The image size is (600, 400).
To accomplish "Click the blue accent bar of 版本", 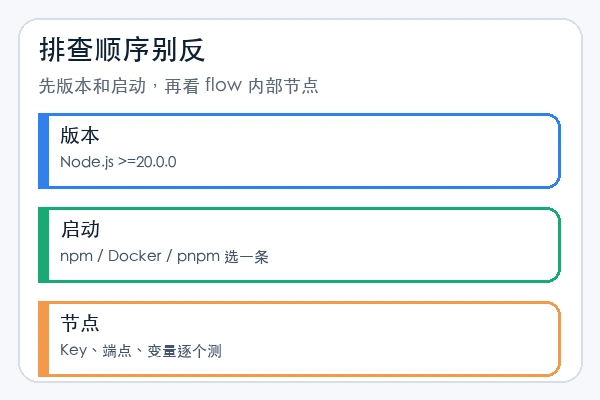I will click(43, 151).
